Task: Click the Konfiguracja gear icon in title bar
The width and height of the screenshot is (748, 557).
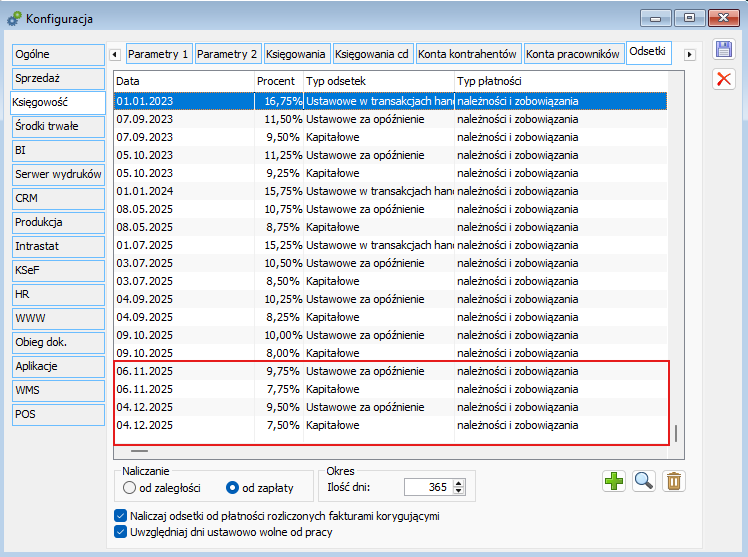Action: point(14,18)
